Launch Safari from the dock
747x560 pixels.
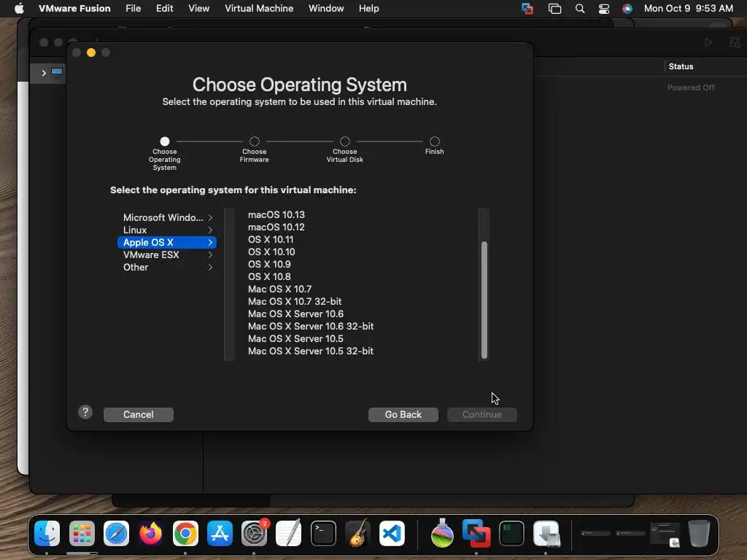[x=116, y=533]
